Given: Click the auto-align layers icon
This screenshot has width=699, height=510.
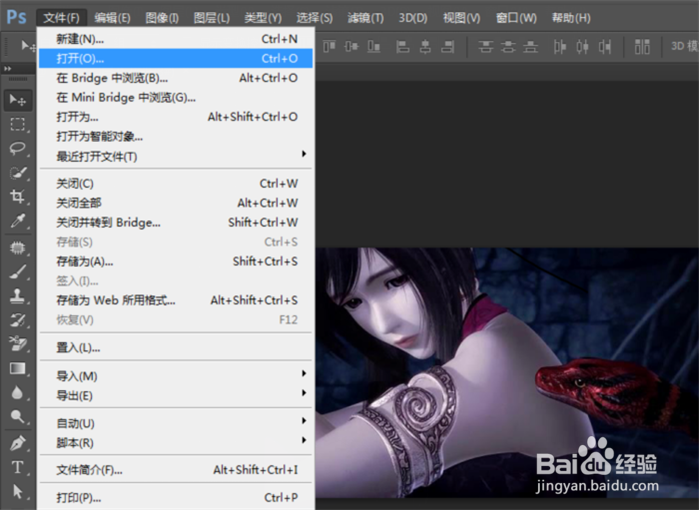Looking at the screenshot, I should pos(642,46).
